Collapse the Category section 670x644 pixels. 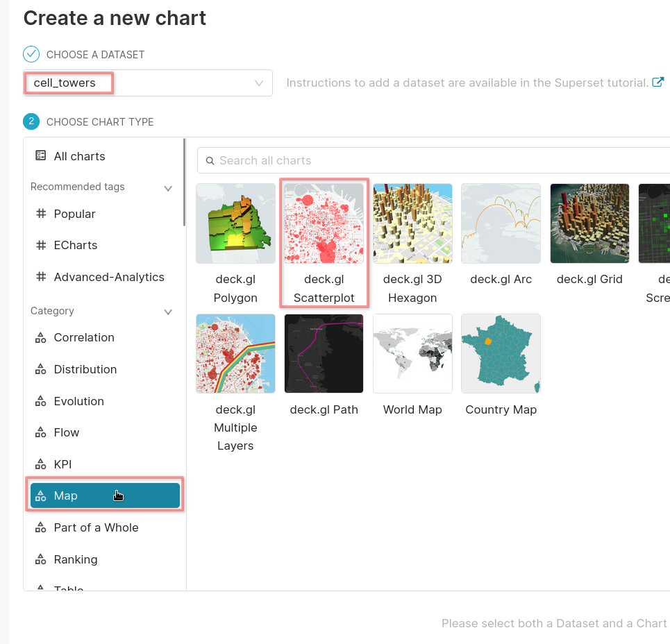pos(167,311)
